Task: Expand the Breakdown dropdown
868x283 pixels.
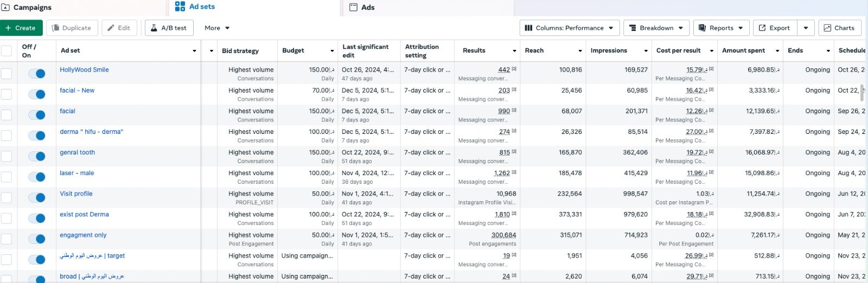Action: (656, 28)
